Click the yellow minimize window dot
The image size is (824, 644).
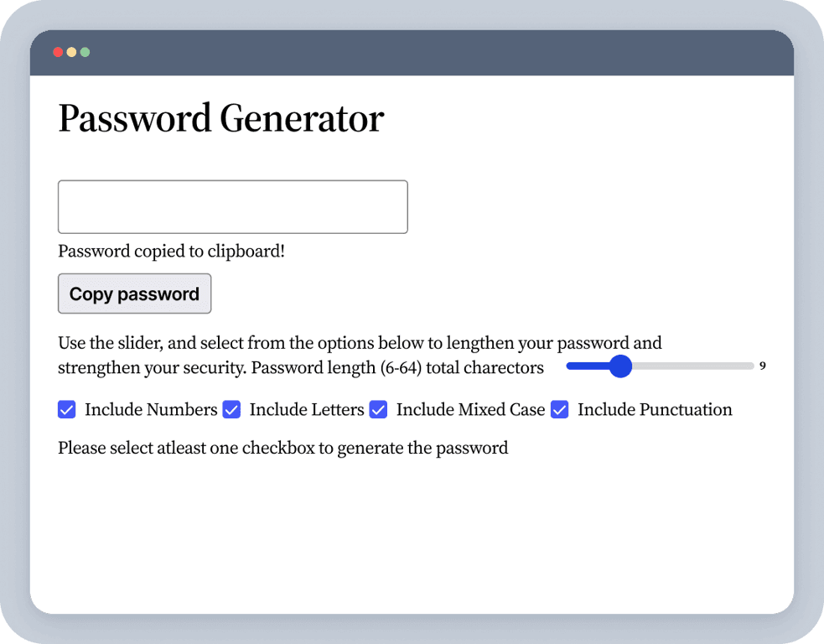[71, 52]
